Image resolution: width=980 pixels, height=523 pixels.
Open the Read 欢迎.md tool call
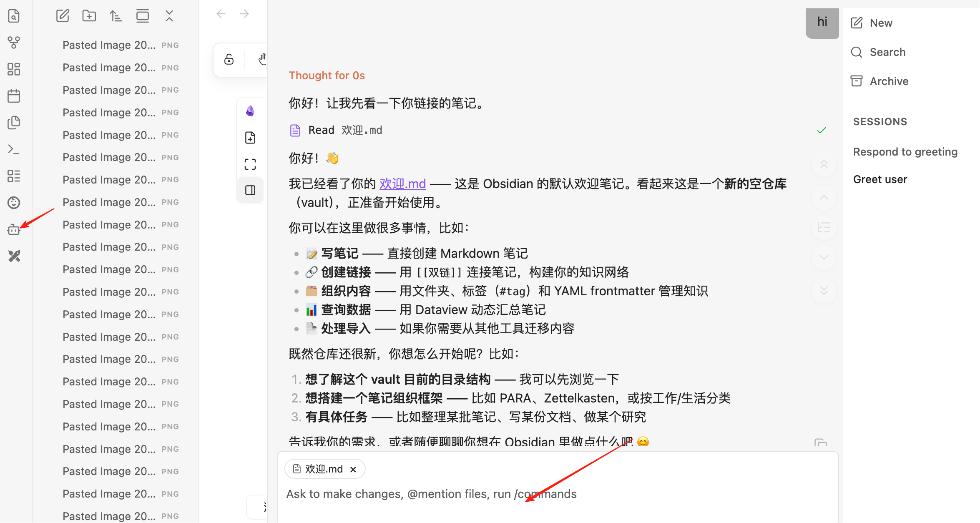pos(558,130)
